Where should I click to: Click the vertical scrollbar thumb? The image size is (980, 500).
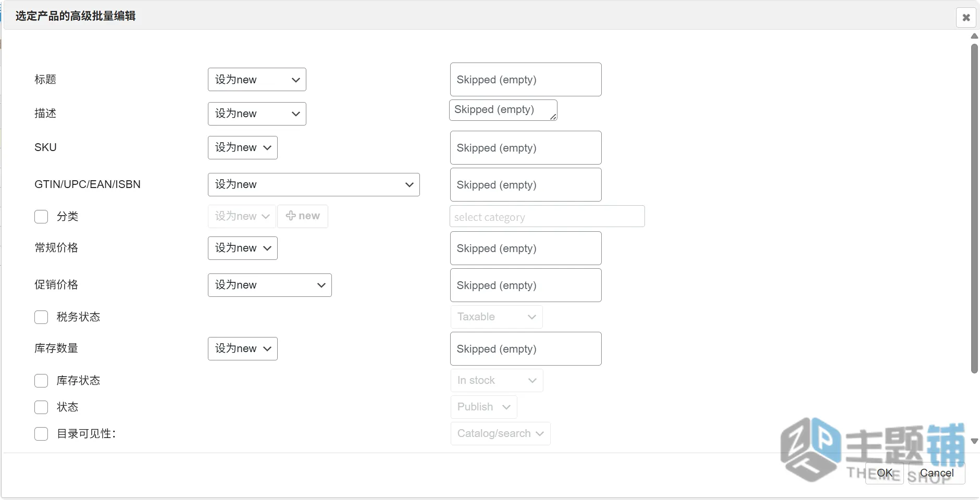coord(974,208)
